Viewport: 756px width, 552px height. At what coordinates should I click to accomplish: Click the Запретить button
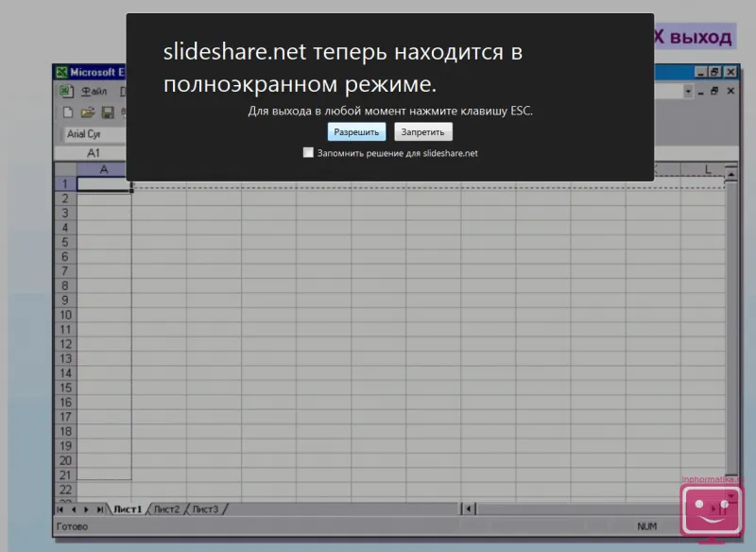[x=422, y=131]
